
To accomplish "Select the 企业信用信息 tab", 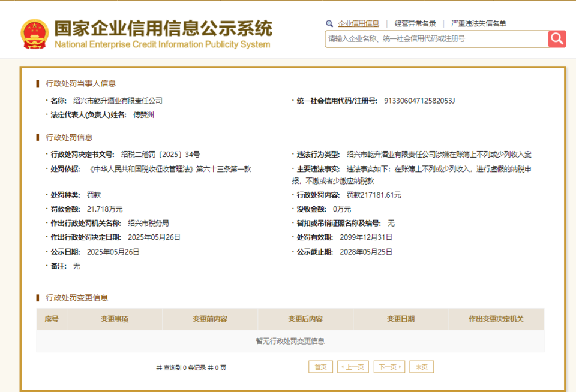I will (x=358, y=23).
